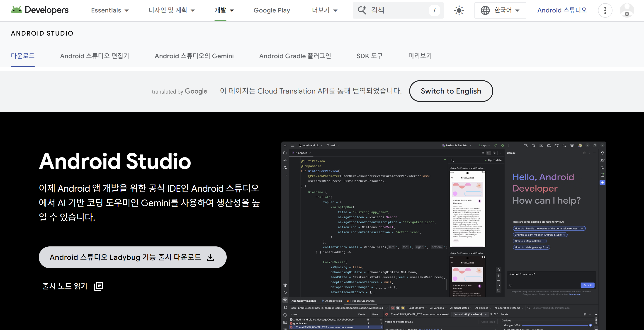Screen dimensions: 644x330
Task: Select the 미리보기 tab
Action: [420, 56]
